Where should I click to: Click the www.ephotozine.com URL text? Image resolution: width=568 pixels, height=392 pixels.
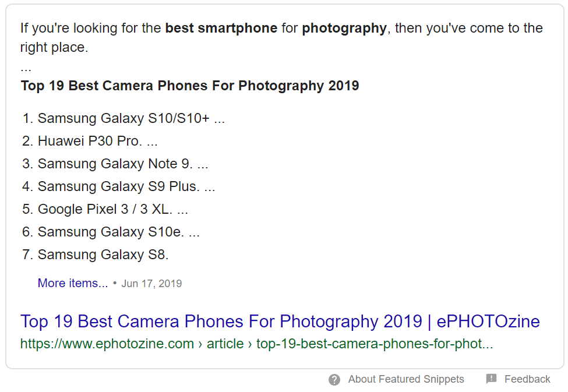pos(107,344)
